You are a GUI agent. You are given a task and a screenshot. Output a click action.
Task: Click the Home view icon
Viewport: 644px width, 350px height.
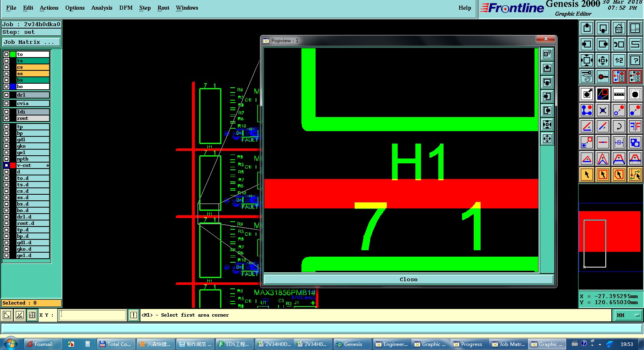[619, 28]
